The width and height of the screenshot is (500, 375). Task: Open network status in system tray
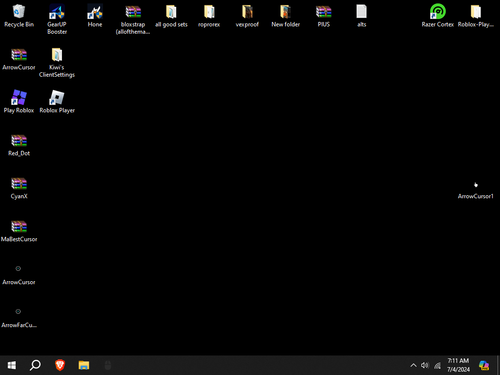[437, 366]
